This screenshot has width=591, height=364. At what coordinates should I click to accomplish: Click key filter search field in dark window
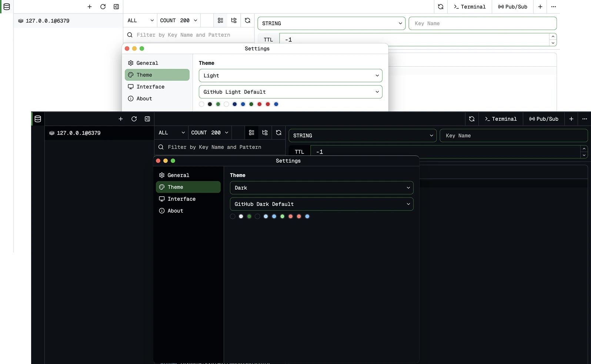pyautogui.click(x=220, y=147)
